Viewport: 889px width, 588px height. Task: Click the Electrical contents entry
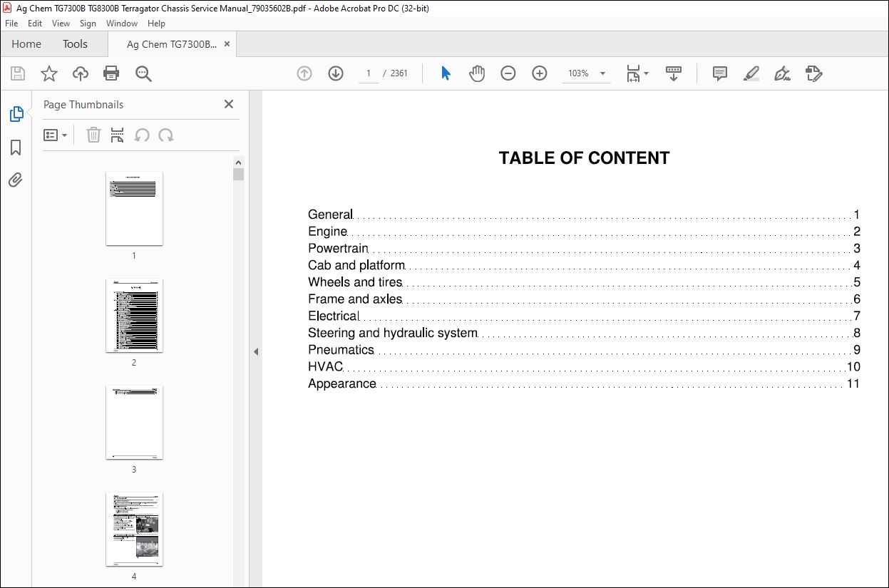(584, 316)
